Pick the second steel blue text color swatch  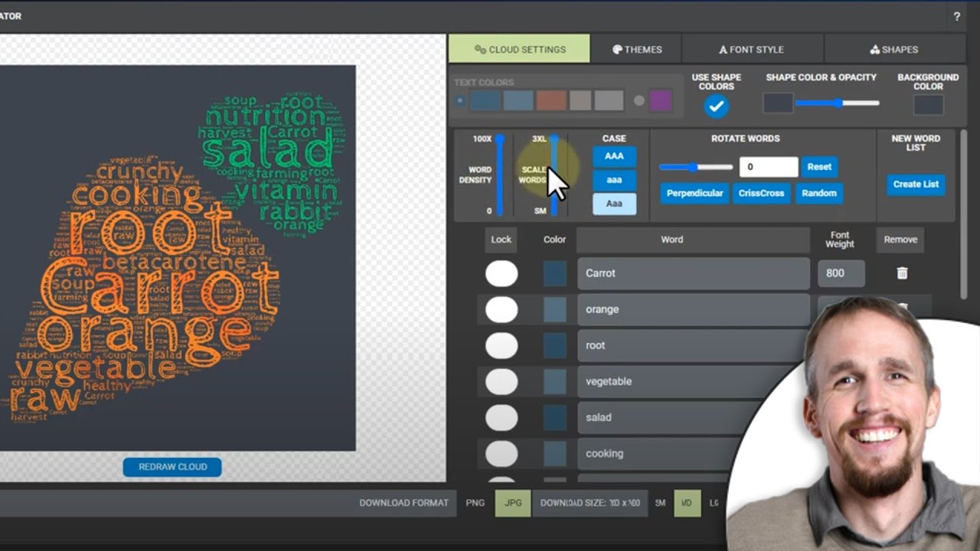(518, 100)
